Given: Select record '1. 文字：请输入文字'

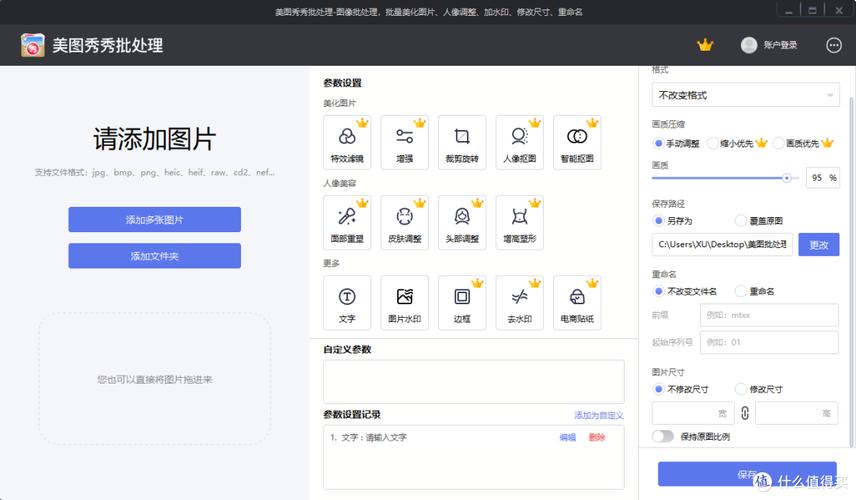Looking at the screenshot, I should pos(368,437).
